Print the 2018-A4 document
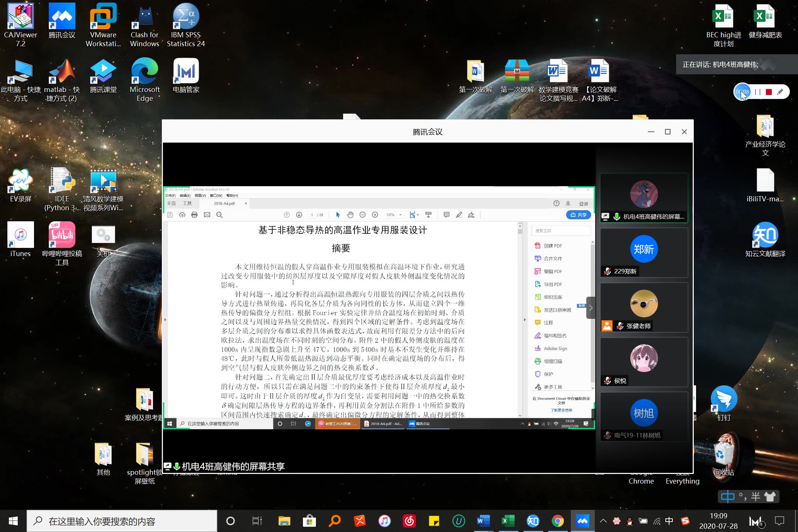 194,215
